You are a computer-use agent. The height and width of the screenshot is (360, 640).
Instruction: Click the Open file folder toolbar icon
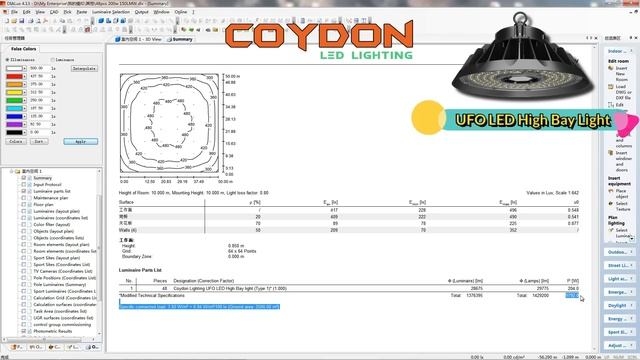[x=14, y=20]
